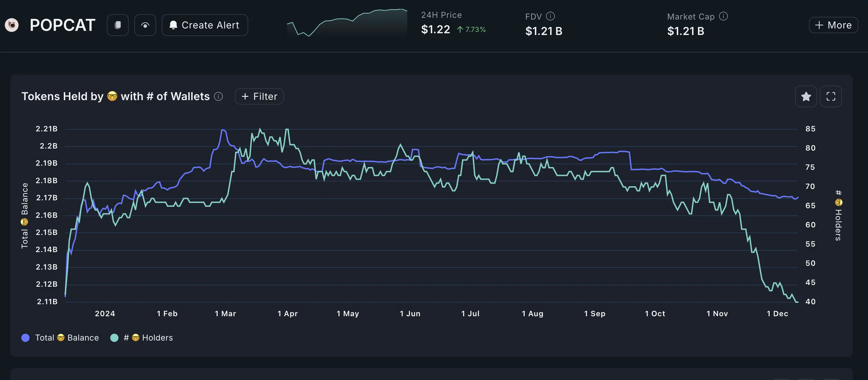
Task: Expand the More metrics button
Action: coord(833,25)
